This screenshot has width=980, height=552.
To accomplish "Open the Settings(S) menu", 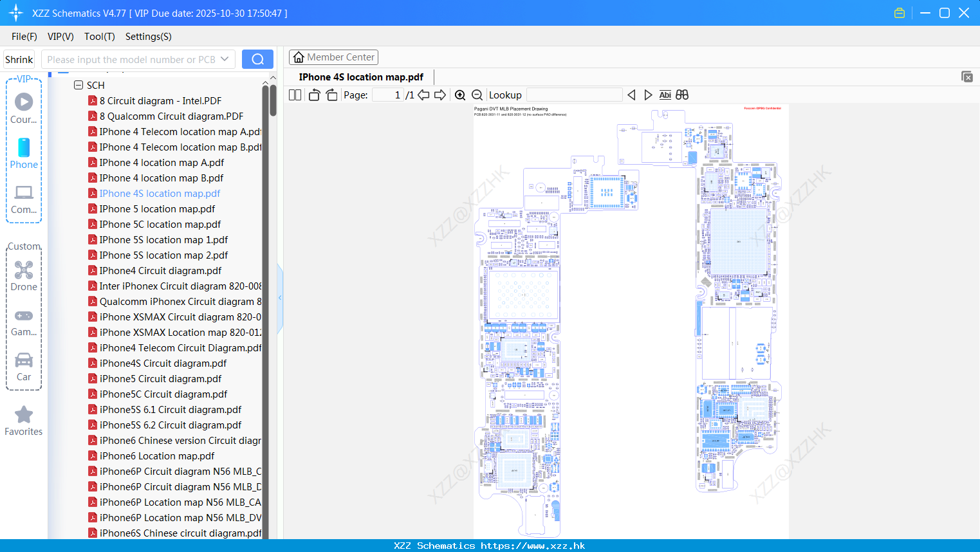I will pyautogui.click(x=149, y=37).
